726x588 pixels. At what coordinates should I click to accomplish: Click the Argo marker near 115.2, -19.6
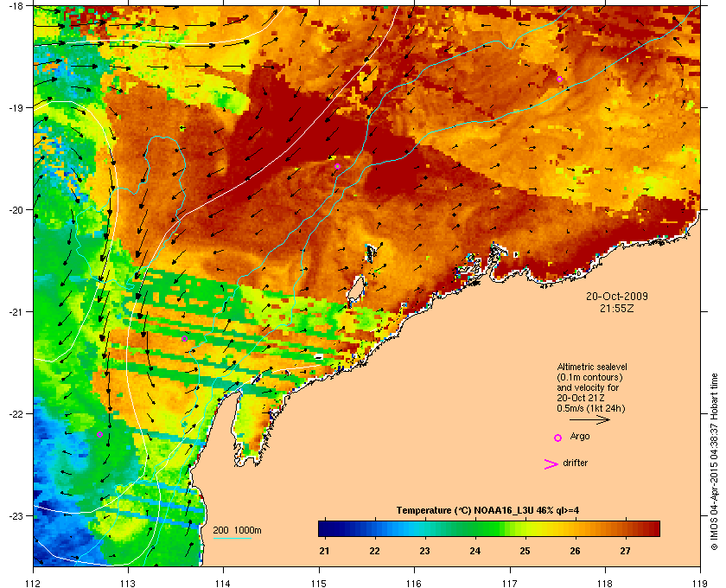tap(338, 166)
